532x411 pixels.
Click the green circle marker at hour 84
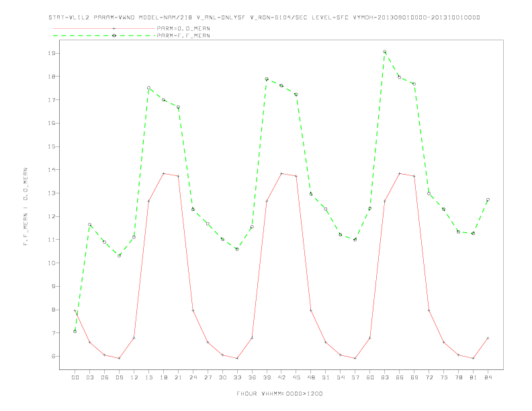488,199
